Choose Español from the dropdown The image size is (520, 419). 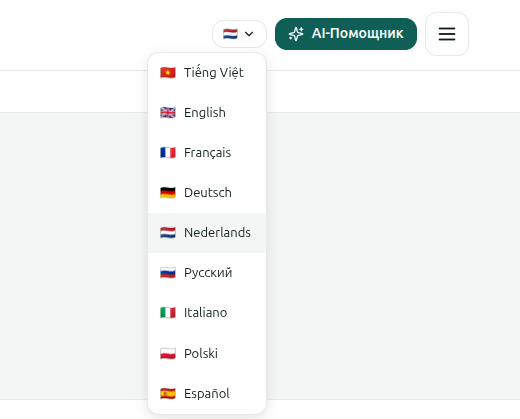coord(207,393)
